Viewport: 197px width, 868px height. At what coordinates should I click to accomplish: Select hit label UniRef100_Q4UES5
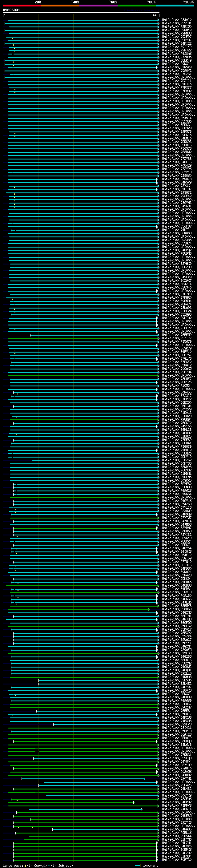[x=177, y=816]
